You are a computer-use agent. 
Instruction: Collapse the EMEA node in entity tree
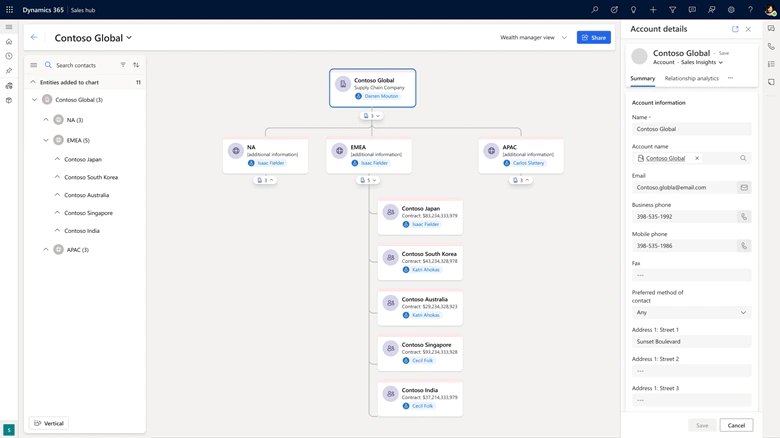46,140
